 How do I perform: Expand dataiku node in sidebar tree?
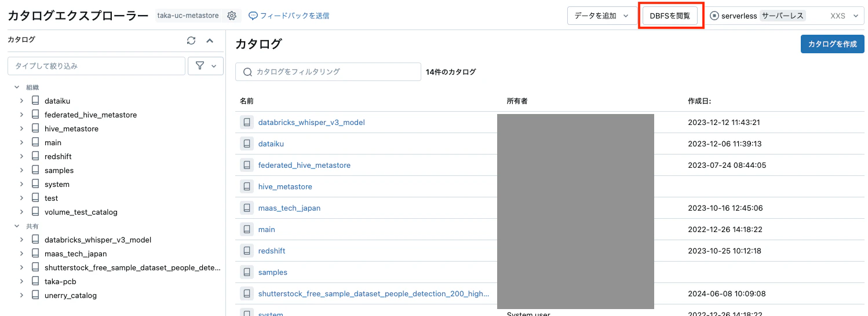21,101
